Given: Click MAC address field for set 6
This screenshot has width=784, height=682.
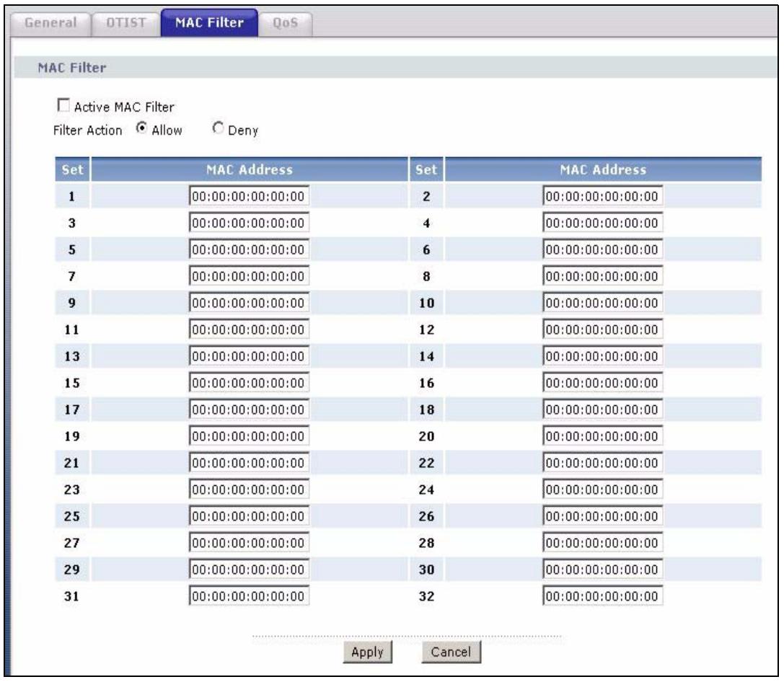Looking at the screenshot, I should click(602, 249).
